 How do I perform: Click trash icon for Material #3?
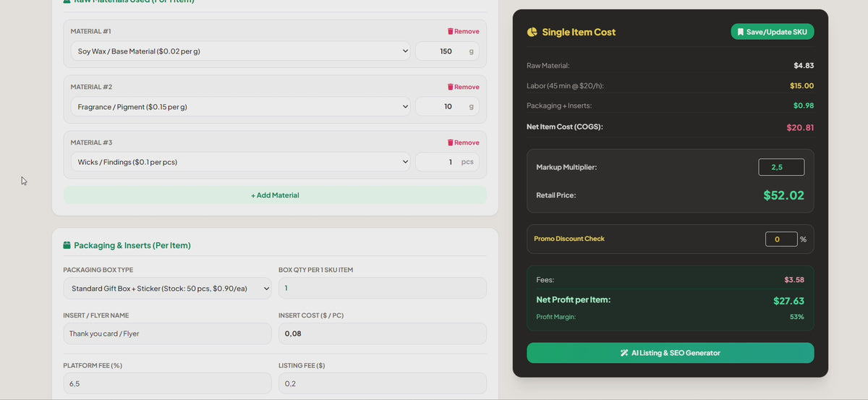451,142
